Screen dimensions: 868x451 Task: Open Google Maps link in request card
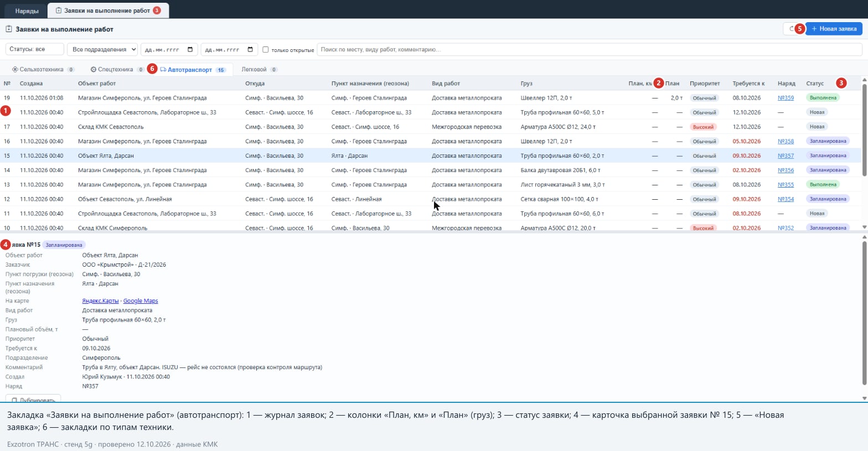[141, 301]
